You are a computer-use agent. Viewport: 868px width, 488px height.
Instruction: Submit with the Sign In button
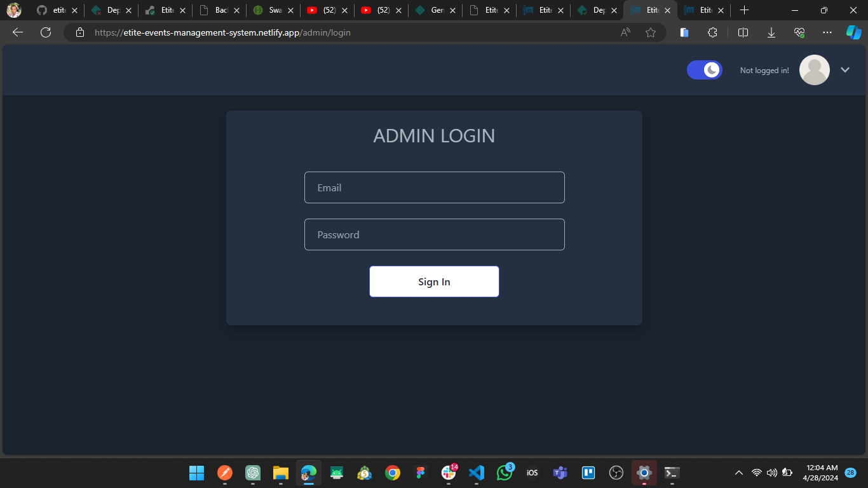pos(434,281)
